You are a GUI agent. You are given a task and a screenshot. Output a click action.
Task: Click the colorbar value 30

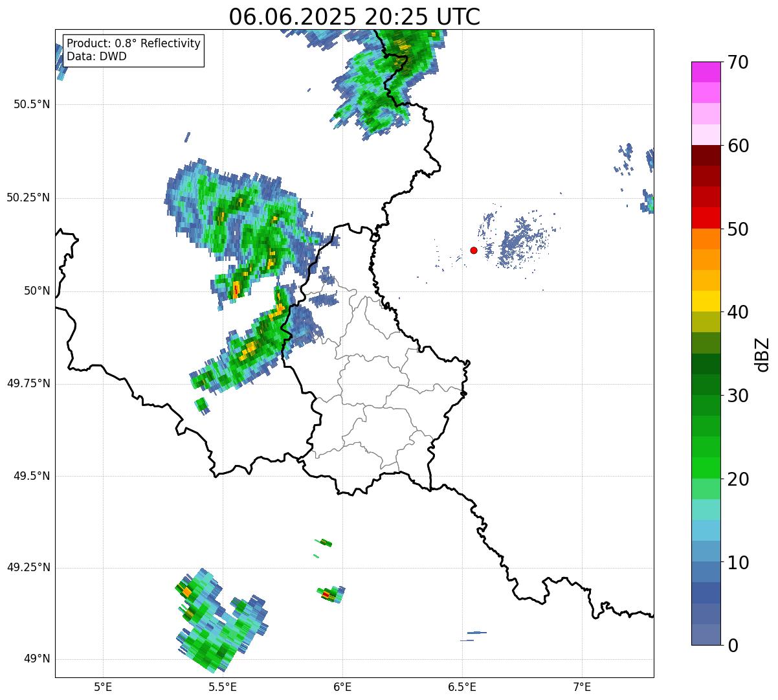[739, 396]
